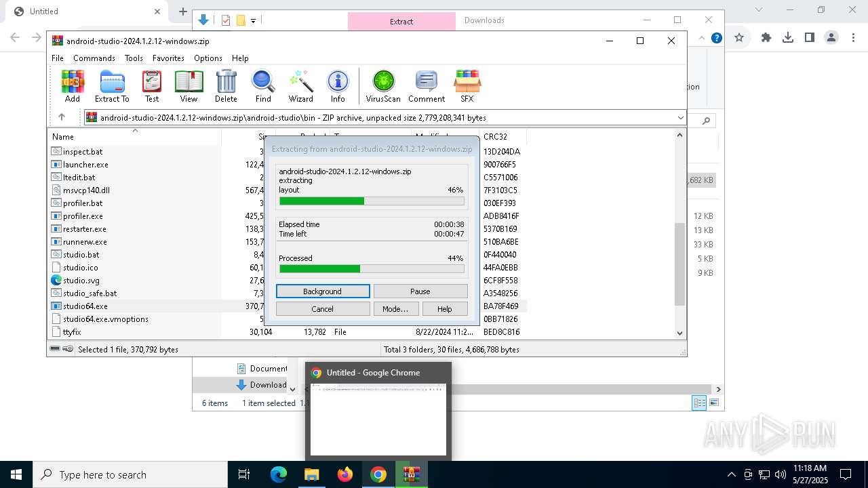Click the volume speaker tray icon
868x488 pixels.
(780, 474)
